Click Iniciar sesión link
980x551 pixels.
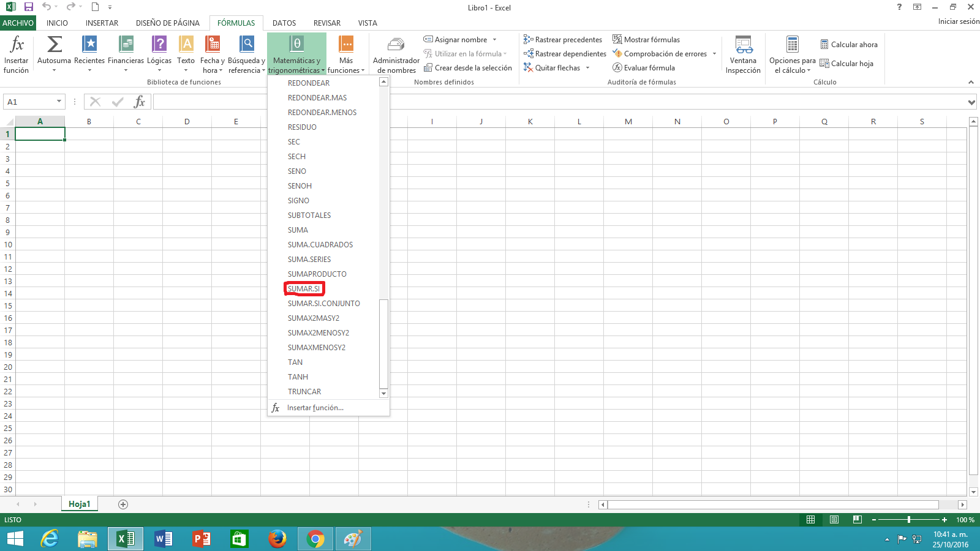click(959, 21)
